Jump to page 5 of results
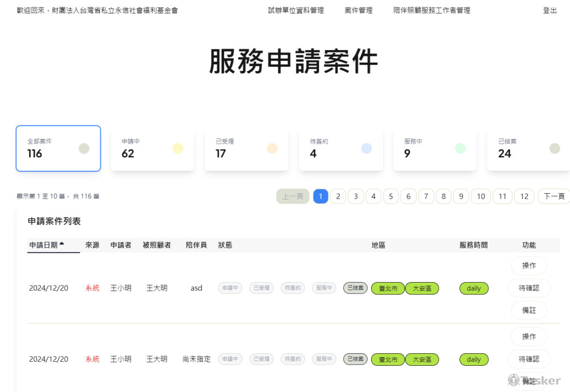The height and width of the screenshot is (392, 570). coord(390,197)
